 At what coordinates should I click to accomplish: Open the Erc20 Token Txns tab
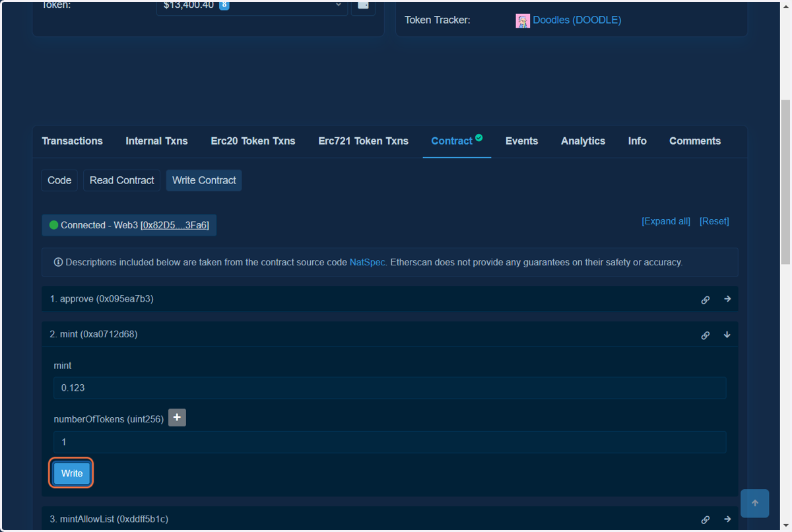[253, 141]
